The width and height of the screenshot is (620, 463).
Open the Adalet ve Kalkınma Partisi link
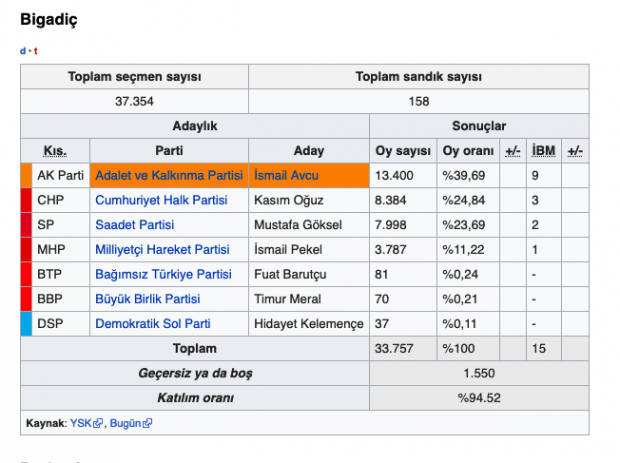168,175
